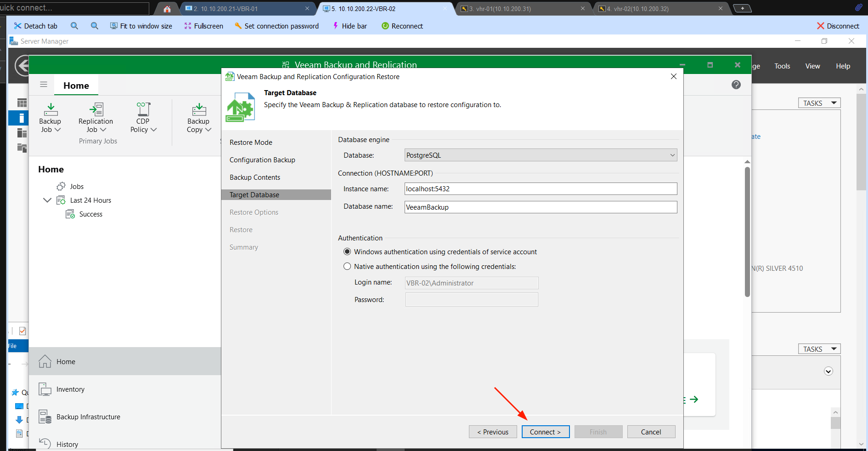Click the zoom out magnifier icon
Viewport: 868px width, 451px height.
[95, 26]
